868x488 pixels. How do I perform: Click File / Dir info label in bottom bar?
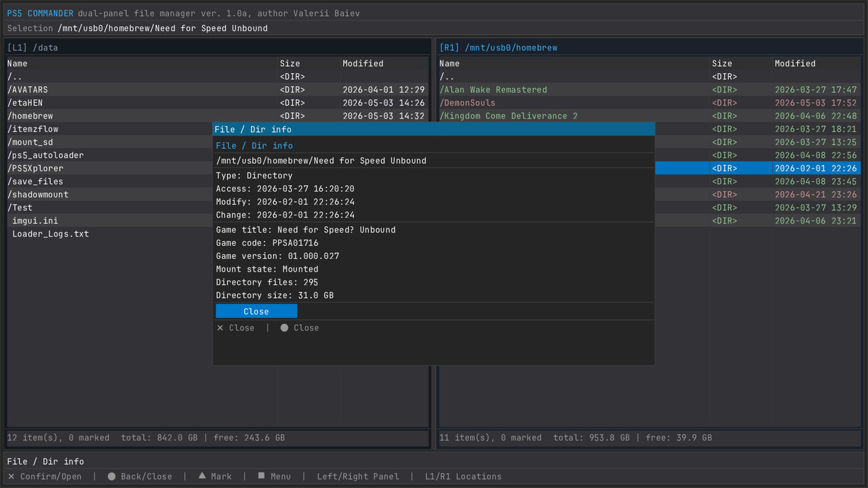[45, 462]
